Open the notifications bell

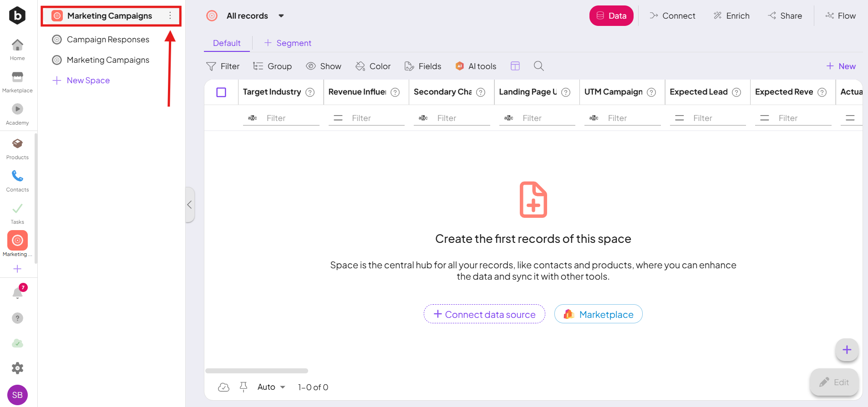coord(18,293)
